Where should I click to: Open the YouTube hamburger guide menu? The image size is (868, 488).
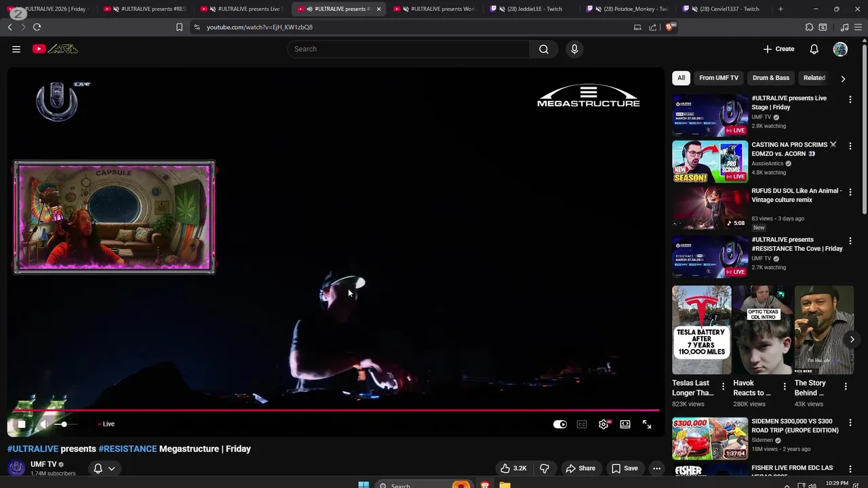click(x=16, y=49)
